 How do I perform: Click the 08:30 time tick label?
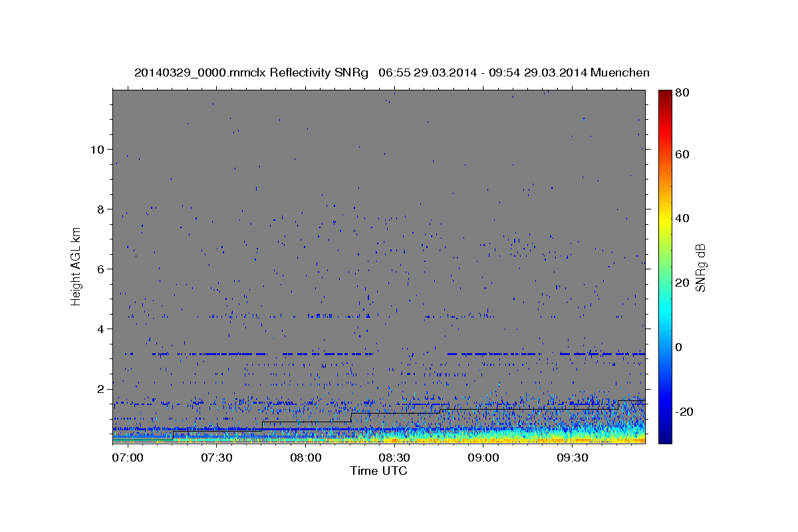[x=394, y=458]
